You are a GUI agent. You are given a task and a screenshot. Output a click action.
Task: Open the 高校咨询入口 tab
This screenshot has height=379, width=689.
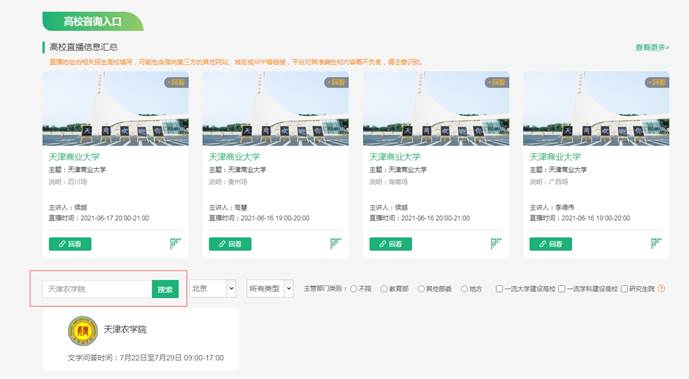(x=93, y=22)
